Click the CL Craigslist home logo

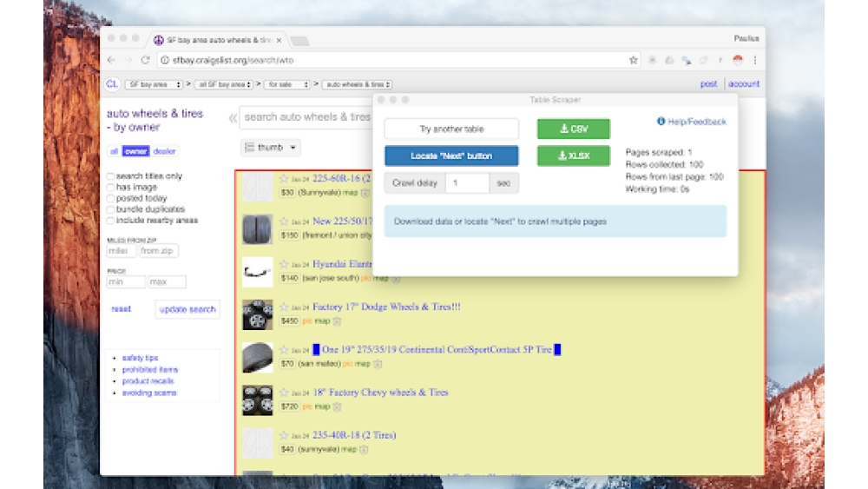click(112, 84)
